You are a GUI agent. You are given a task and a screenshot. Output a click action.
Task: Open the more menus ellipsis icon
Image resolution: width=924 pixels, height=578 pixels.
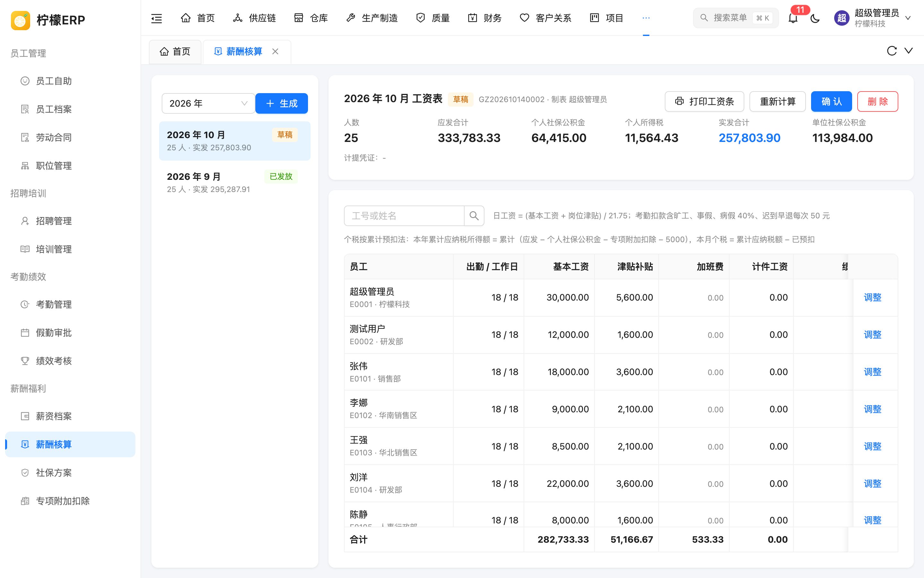point(646,18)
